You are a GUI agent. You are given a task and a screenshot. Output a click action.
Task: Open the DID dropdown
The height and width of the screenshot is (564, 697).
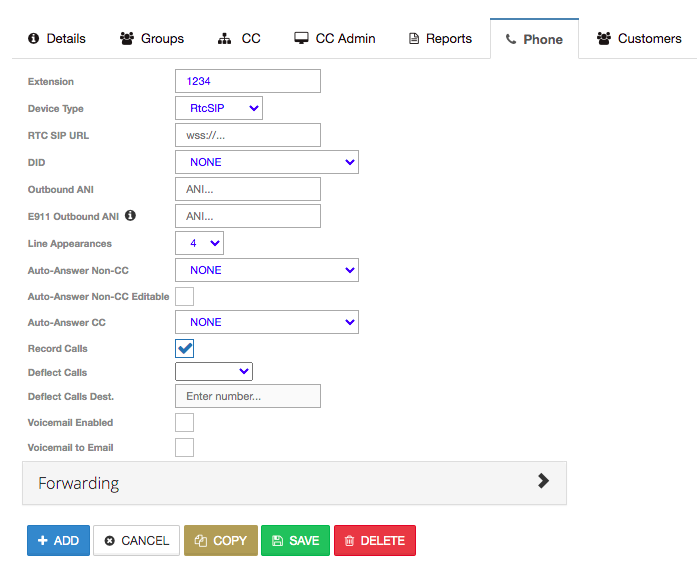[x=267, y=162]
